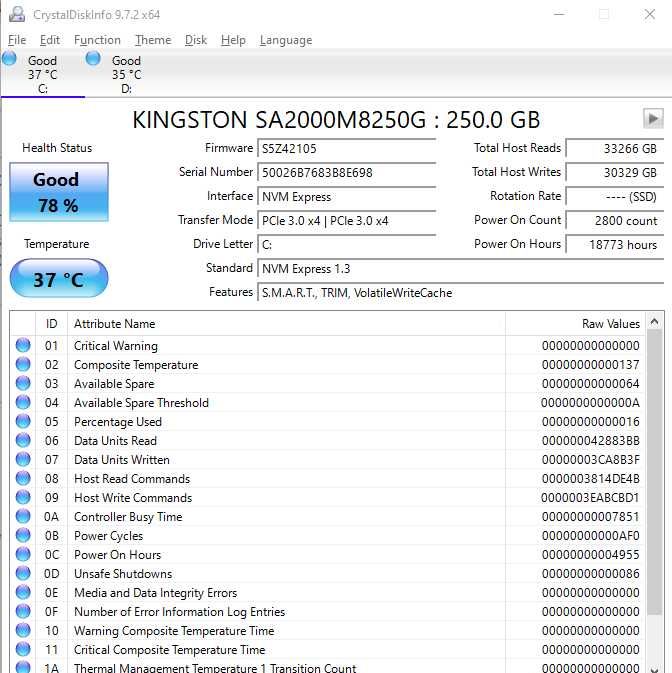Click status orb for Media and Data Integrity Errors
Image resolution: width=672 pixels, height=673 pixels.
tap(23, 592)
